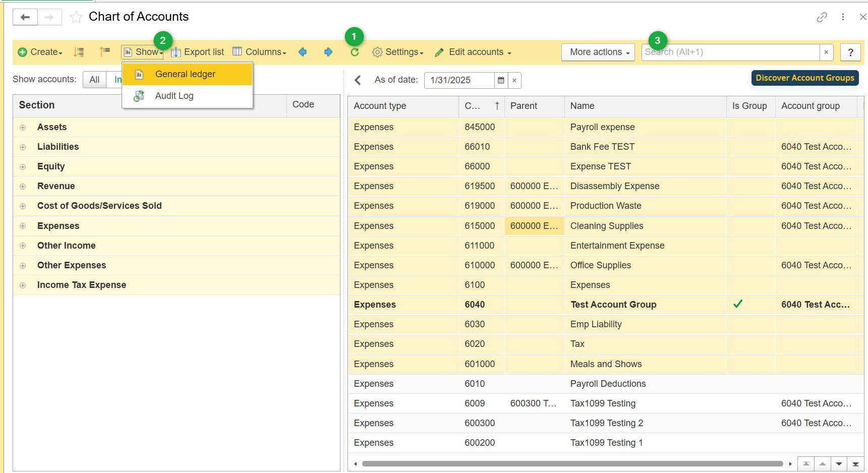868x473 pixels.
Task: Jump to first row in the list
Action: click(x=806, y=464)
